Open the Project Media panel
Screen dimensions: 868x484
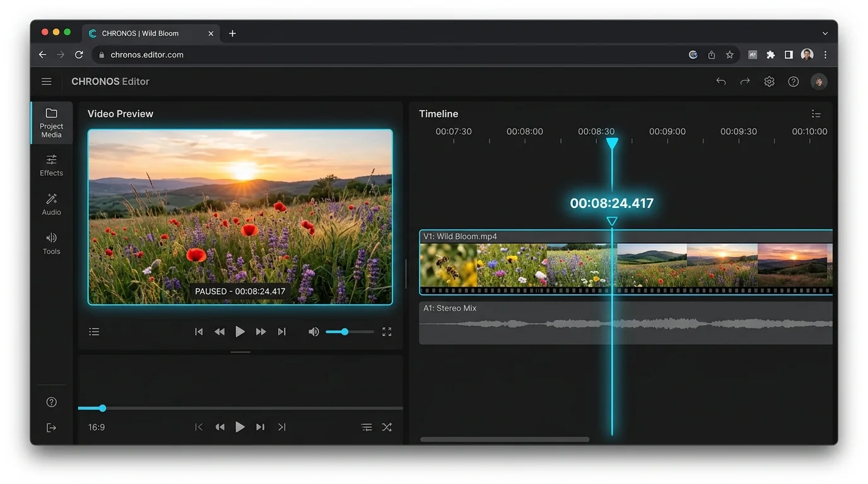pyautogui.click(x=51, y=122)
